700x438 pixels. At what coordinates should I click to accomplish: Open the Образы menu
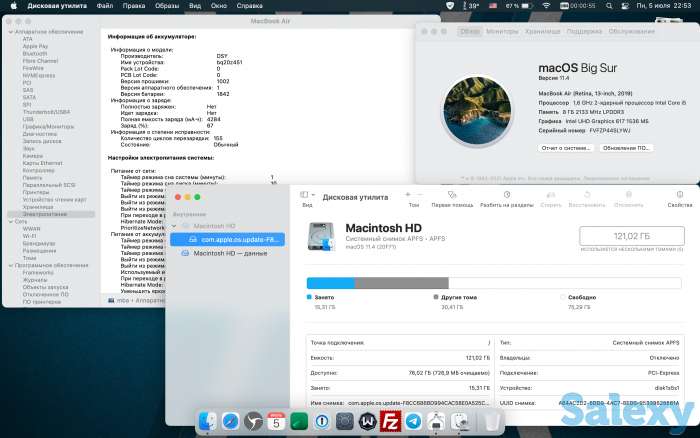click(x=167, y=6)
